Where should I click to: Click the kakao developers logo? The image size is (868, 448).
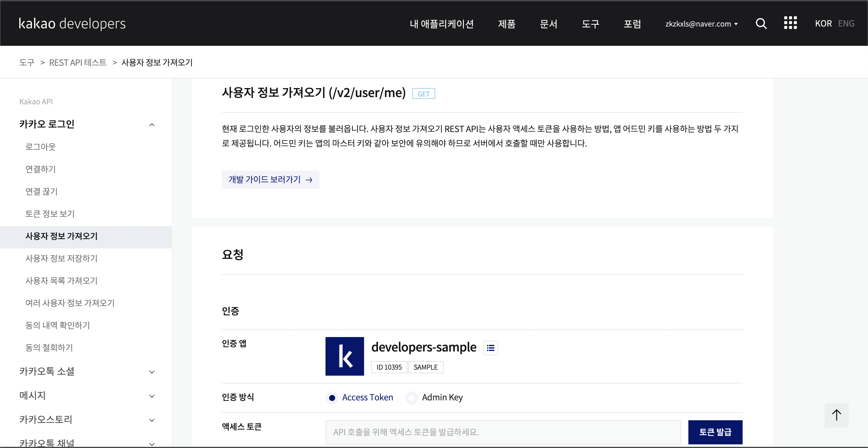[72, 24]
